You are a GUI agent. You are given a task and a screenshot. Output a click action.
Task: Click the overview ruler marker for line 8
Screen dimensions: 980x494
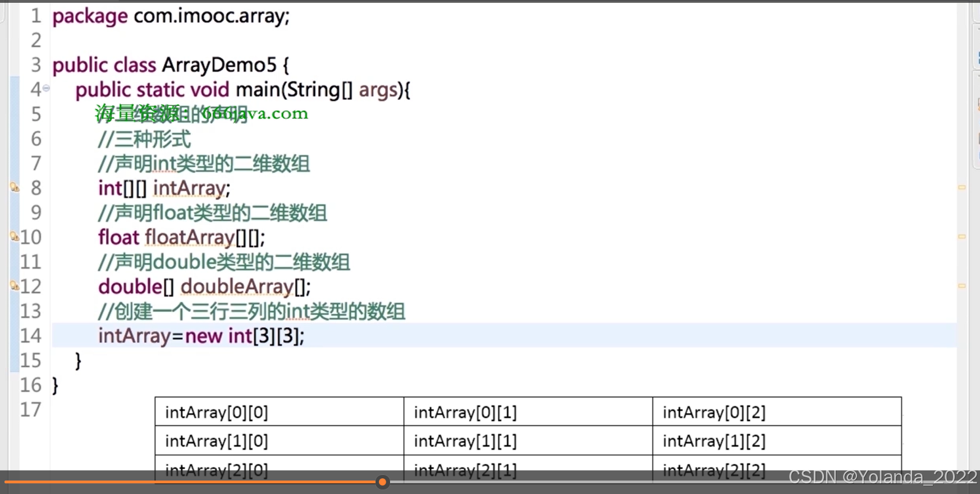[961, 187]
